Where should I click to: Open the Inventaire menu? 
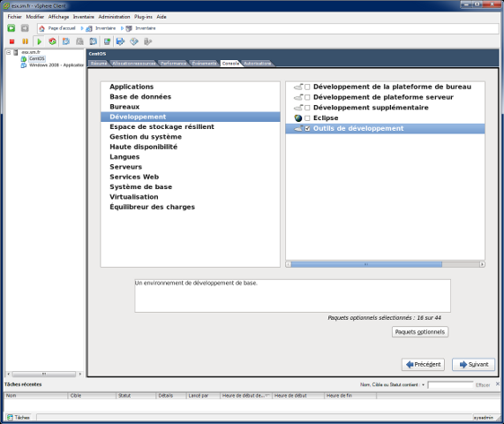click(84, 17)
